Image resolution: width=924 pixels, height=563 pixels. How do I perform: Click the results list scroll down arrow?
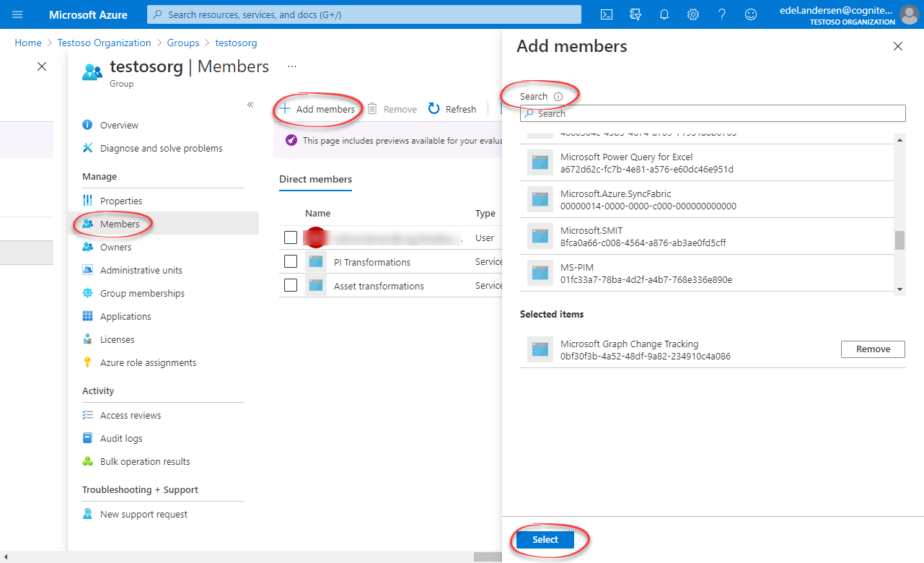(x=899, y=289)
